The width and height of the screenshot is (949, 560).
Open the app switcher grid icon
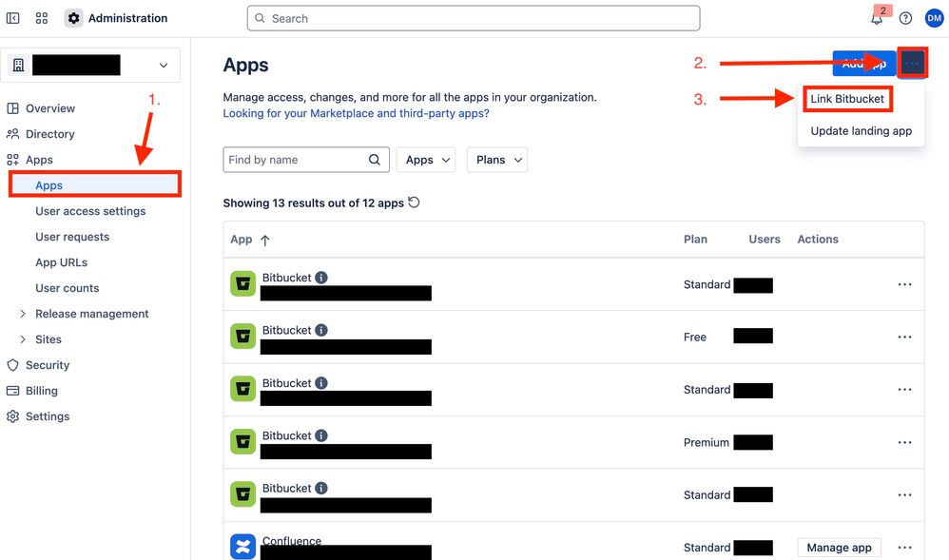pyautogui.click(x=41, y=18)
